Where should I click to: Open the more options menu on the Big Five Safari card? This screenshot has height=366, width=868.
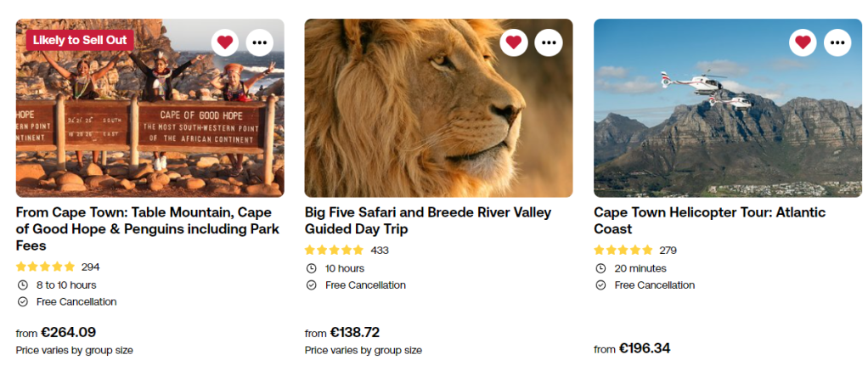click(549, 42)
